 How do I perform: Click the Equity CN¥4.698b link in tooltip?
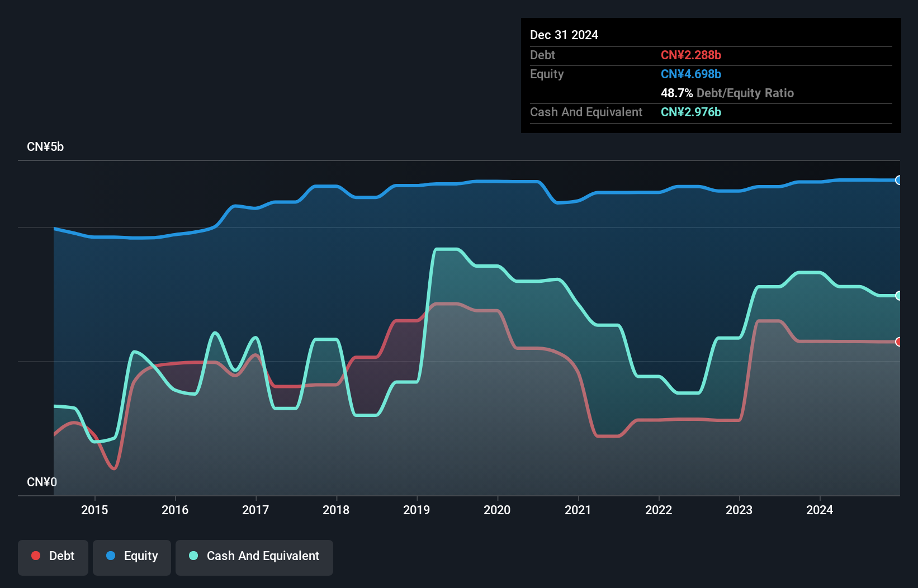(x=691, y=74)
